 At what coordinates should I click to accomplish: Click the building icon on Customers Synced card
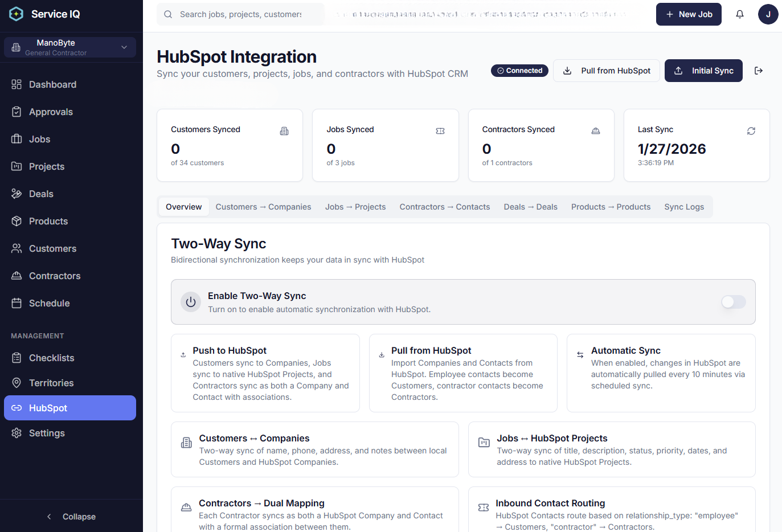click(284, 131)
